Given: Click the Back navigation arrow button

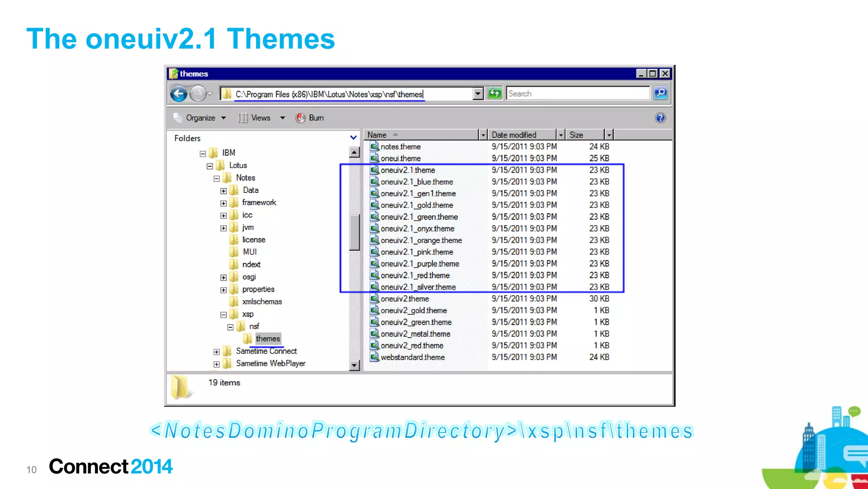Looking at the screenshot, I should pos(178,93).
